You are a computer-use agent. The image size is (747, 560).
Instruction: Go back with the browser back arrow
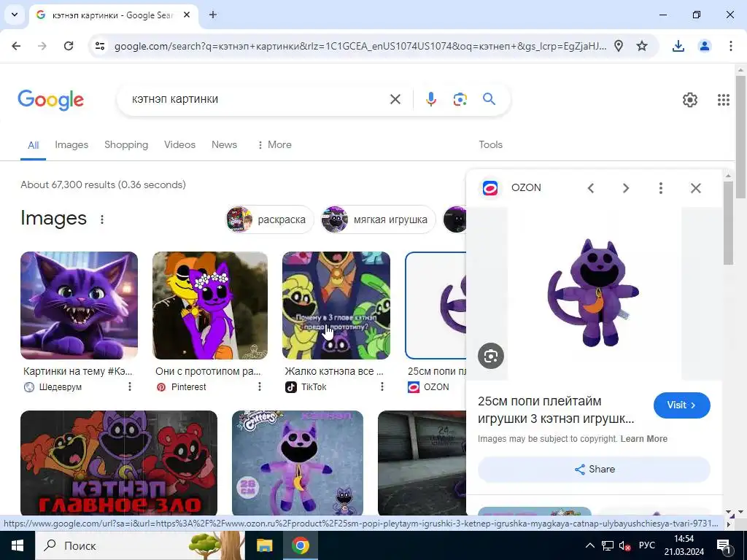click(x=16, y=46)
